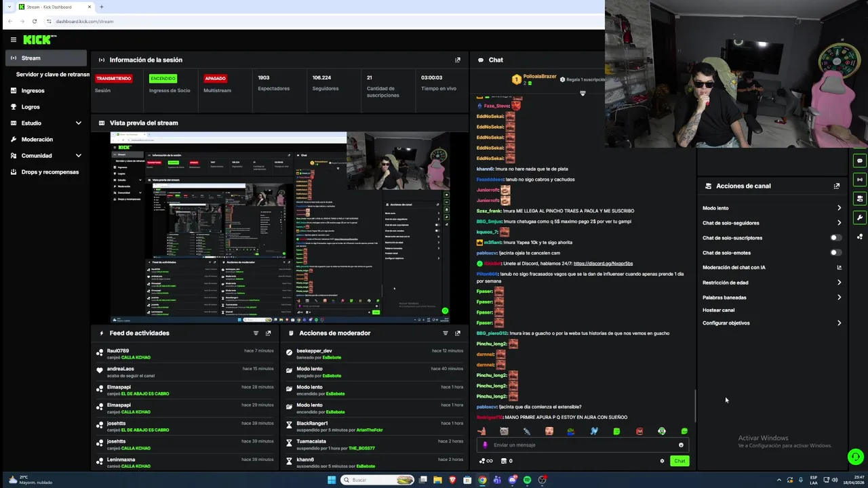Open filter on Feed de actividades
868x488 pixels.
(256, 333)
